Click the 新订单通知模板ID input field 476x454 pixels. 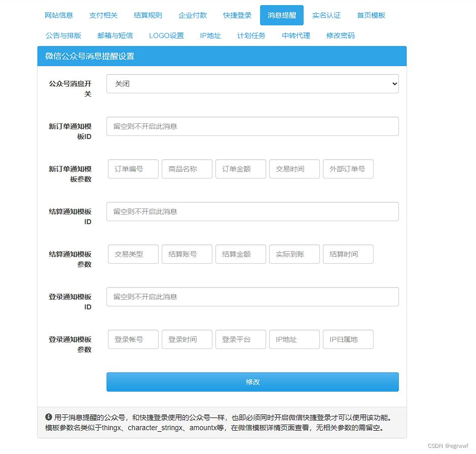(x=252, y=126)
